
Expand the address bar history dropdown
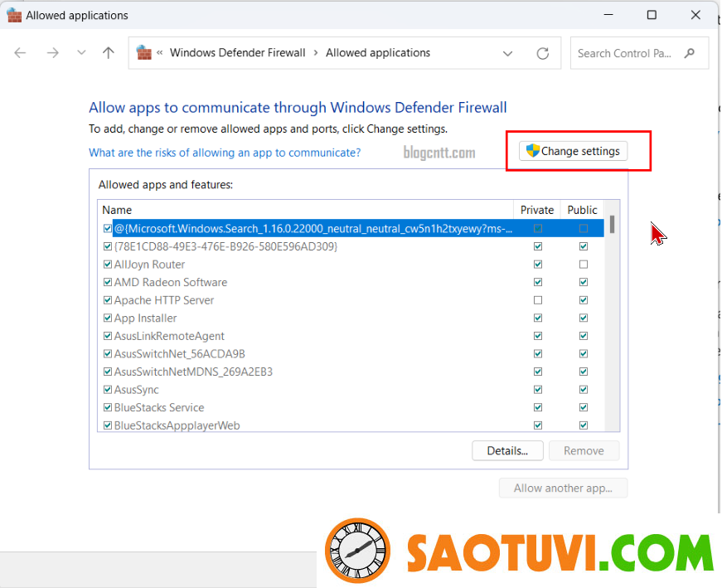point(507,53)
